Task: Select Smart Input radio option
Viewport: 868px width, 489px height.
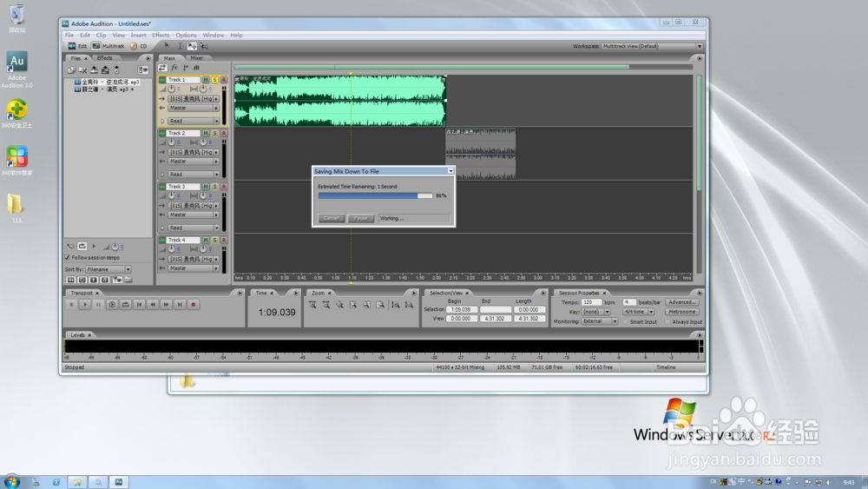Action: coord(626,321)
